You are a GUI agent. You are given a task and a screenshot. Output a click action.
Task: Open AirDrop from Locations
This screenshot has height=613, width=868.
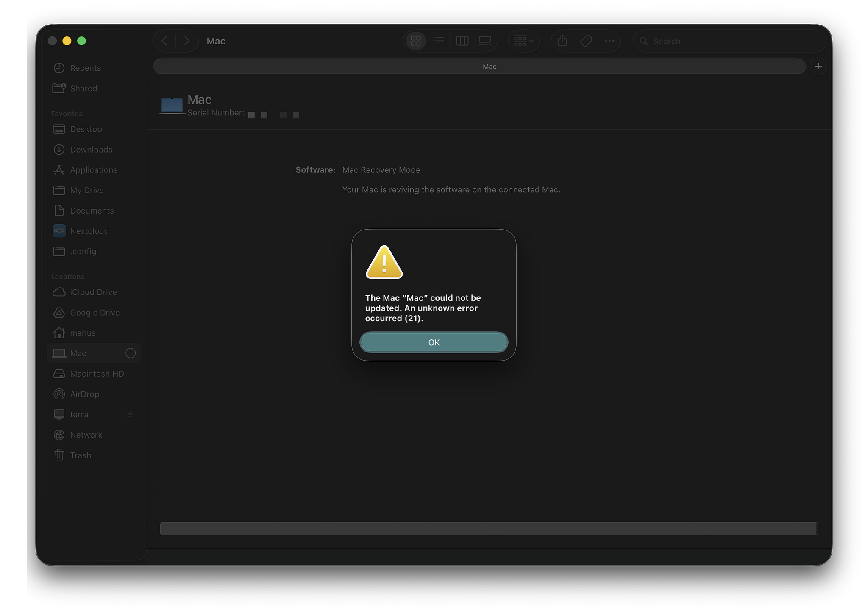point(84,394)
